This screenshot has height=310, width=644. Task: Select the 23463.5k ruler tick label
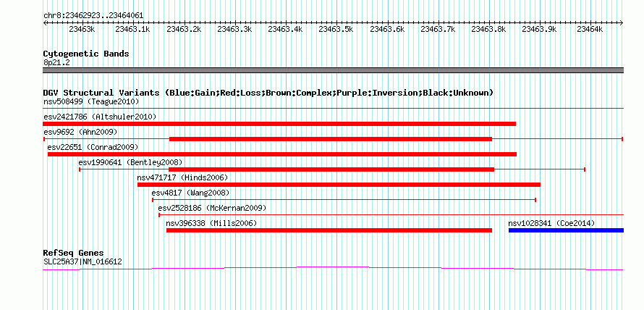[x=336, y=29]
